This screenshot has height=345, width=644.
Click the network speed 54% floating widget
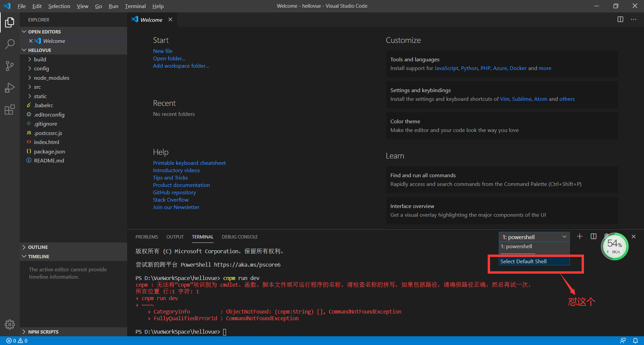[614, 247]
